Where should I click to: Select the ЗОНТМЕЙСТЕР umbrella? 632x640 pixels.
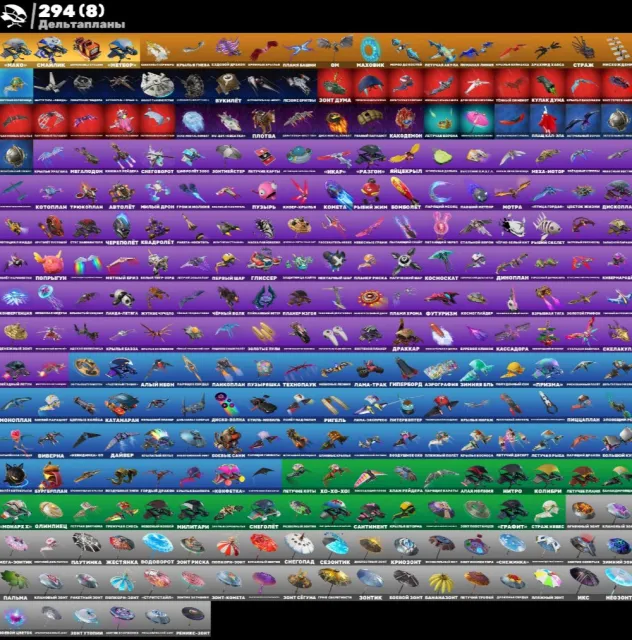(x=228, y=157)
